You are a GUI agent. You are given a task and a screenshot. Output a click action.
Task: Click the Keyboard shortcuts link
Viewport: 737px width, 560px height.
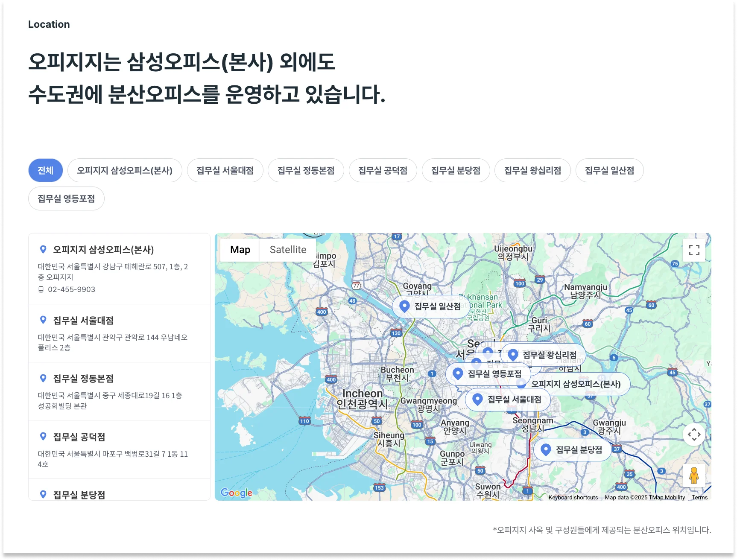[573, 497]
